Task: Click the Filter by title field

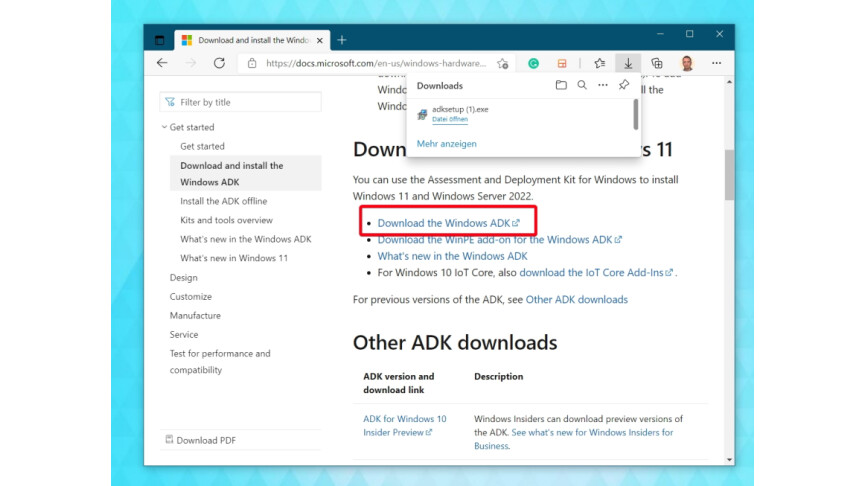Action: tap(240, 102)
